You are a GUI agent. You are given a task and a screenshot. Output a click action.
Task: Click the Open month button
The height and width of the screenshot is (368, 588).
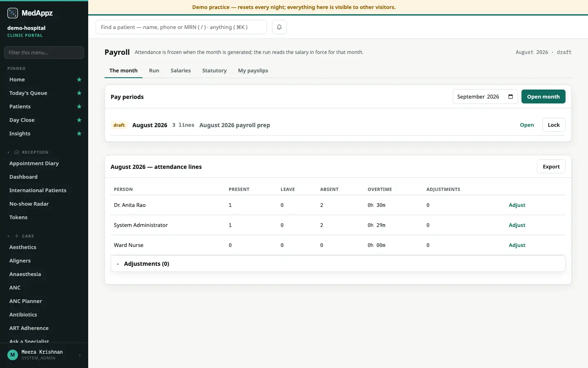coord(543,96)
